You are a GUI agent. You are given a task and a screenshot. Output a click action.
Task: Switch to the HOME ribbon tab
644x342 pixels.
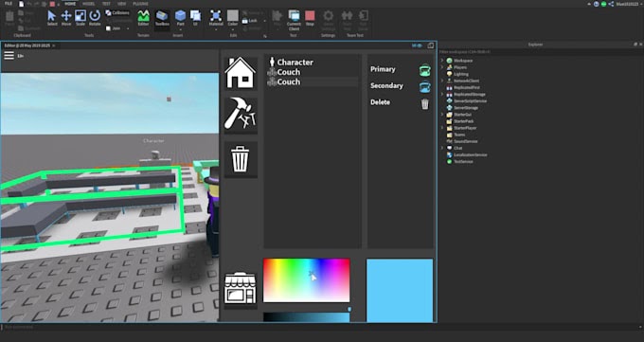click(x=70, y=4)
